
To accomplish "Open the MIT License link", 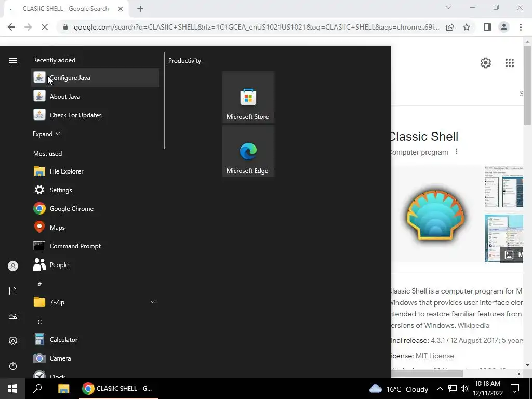I will (435, 356).
